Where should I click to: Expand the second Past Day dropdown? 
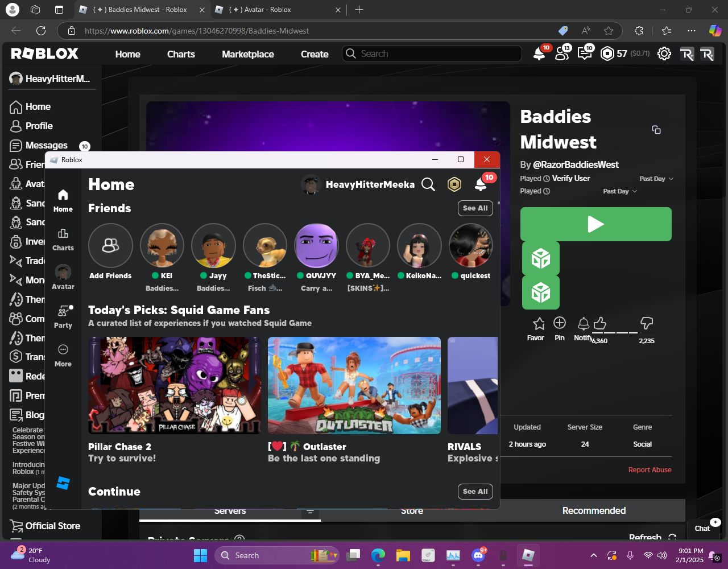[x=620, y=191]
